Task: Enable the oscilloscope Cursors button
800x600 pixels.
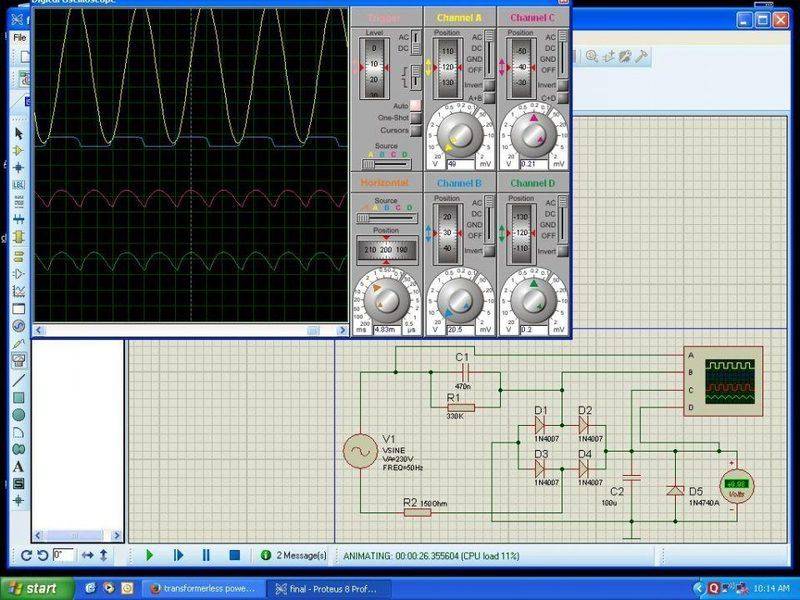Action: 416,131
